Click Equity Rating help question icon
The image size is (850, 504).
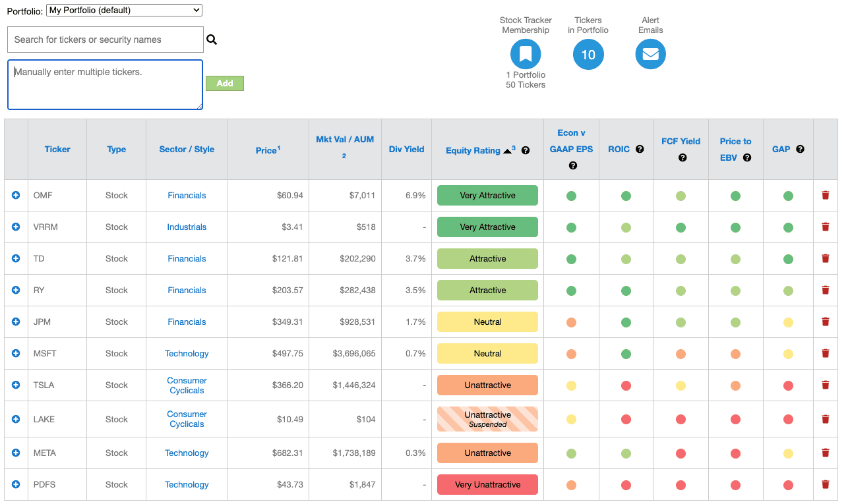coord(526,150)
